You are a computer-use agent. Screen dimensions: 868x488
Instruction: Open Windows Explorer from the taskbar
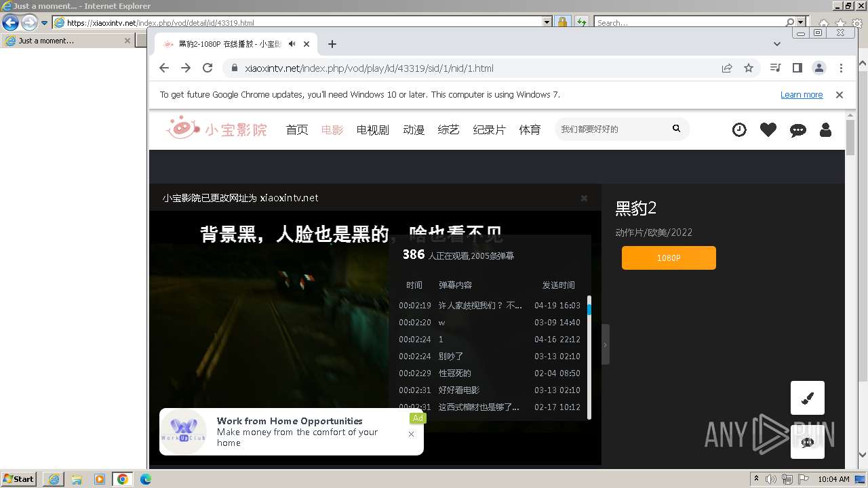pyautogui.click(x=77, y=479)
